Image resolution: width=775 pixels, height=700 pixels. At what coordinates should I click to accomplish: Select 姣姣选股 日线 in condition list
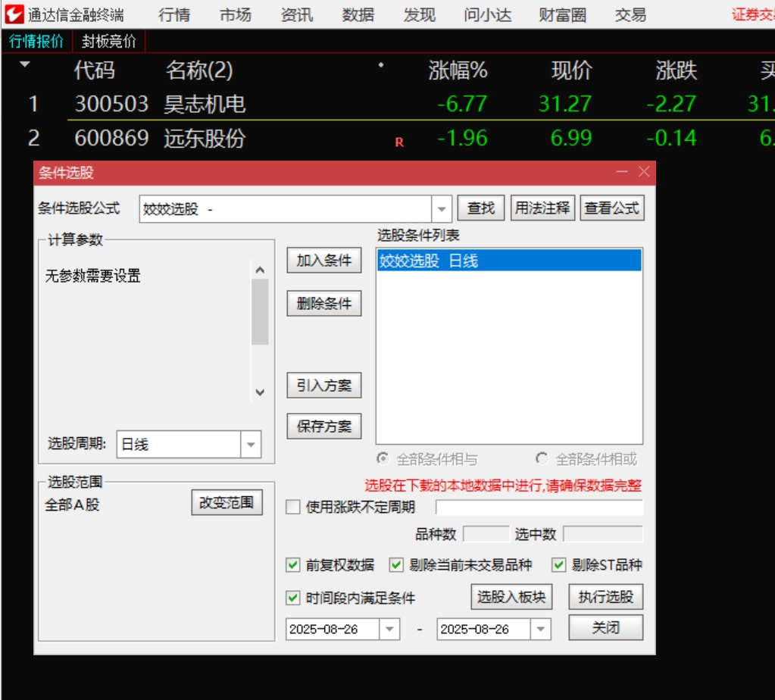(x=509, y=261)
